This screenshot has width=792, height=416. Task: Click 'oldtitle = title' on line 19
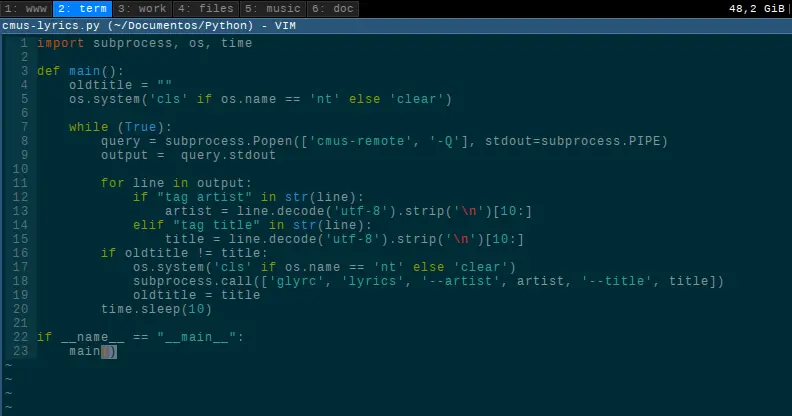pyautogui.click(x=196, y=295)
